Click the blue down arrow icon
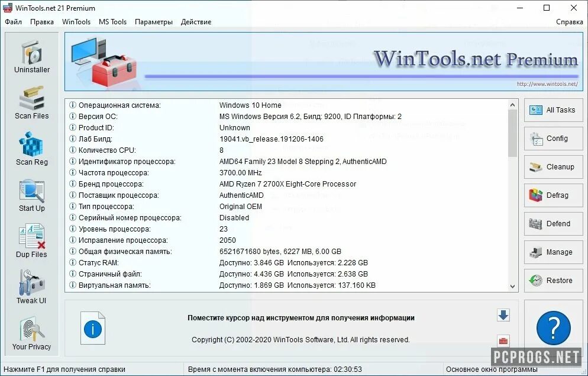 (503, 315)
